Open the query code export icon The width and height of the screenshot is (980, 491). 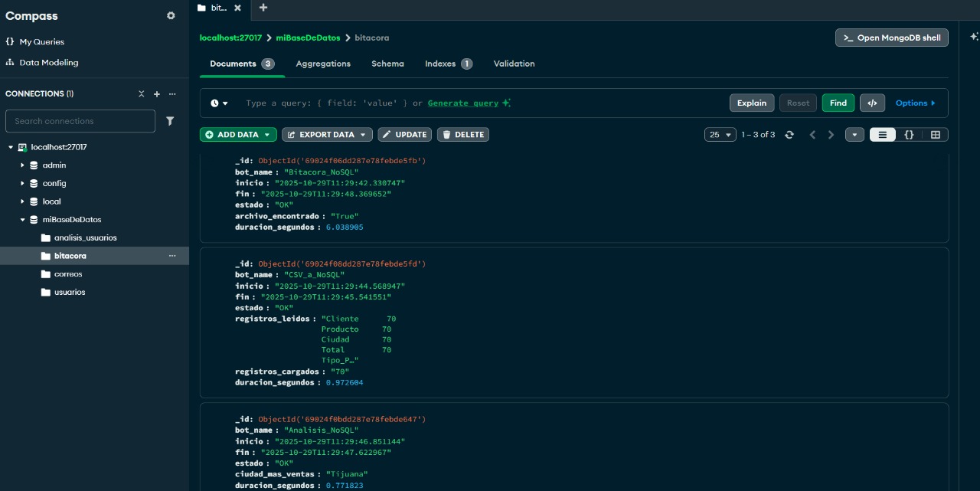[x=872, y=103]
